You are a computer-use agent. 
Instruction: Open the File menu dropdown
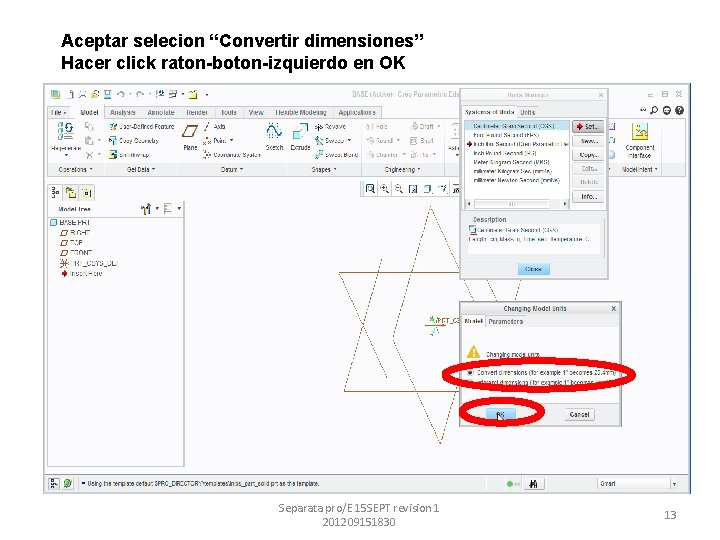pyautogui.click(x=58, y=112)
